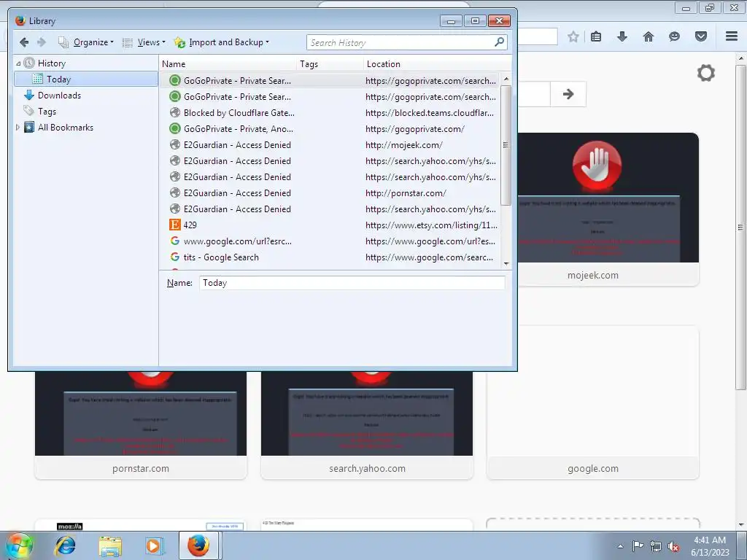Expand the All Bookmarks tree node
This screenshot has width=747, height=560.
click(x=18, y=127)
